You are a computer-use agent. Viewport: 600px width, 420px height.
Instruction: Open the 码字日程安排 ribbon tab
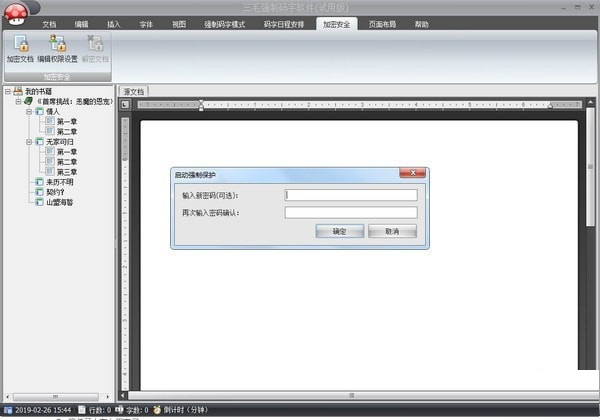(284, 24)
